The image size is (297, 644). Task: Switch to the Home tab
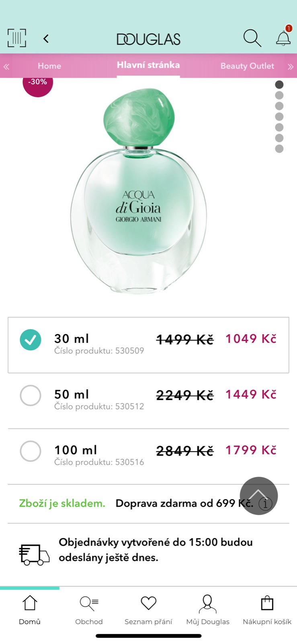(49, 66)
